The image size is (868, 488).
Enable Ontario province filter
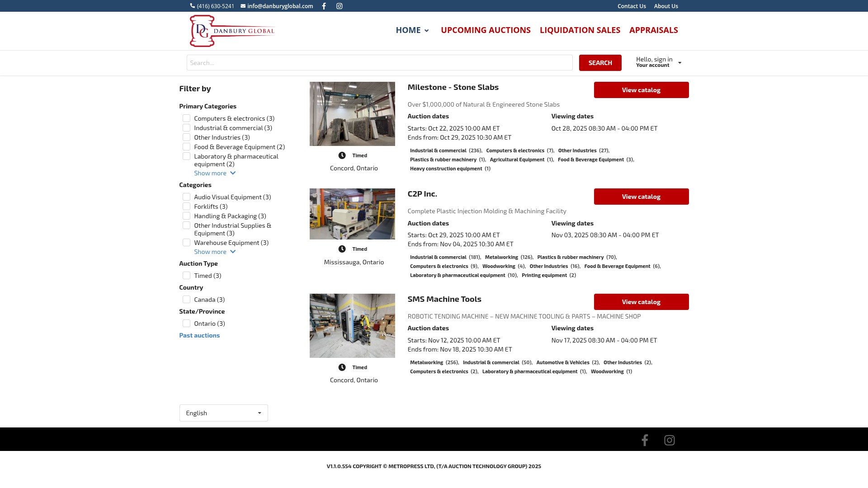coord(186,324)
